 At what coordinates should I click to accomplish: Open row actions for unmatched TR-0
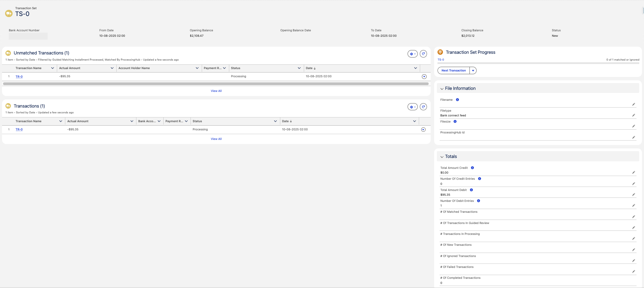(x=424, y=77)
